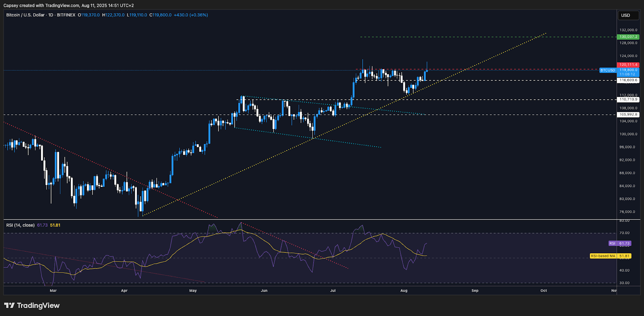Click the Capsey created with TradingView.com caption
Viewport: 644px width, 316px height.
68,6
